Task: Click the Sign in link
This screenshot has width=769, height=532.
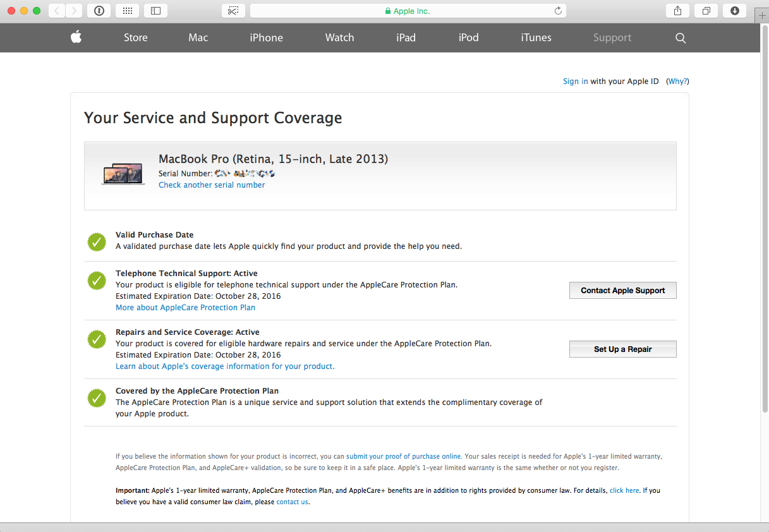Action: click(575, 82)
